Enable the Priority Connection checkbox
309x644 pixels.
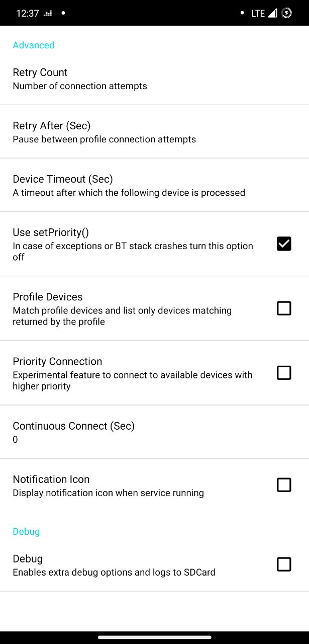(284, 373)
